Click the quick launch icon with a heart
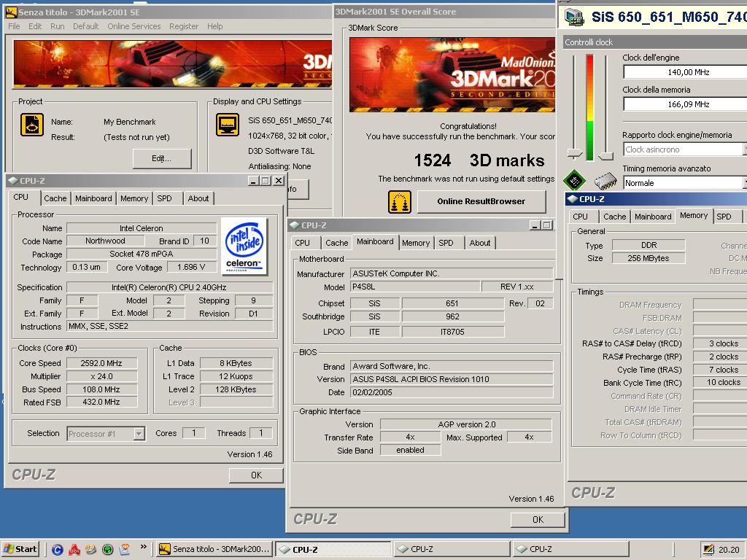This screenshot has width=747, height=560. [124, 550]
